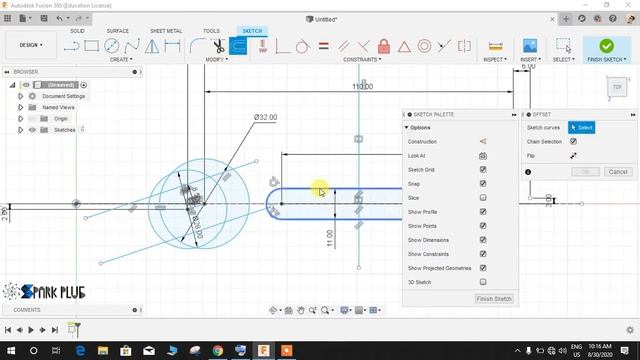Toggle the Show Profile checkbox
640x360 pixels.
tap(483, 211)
